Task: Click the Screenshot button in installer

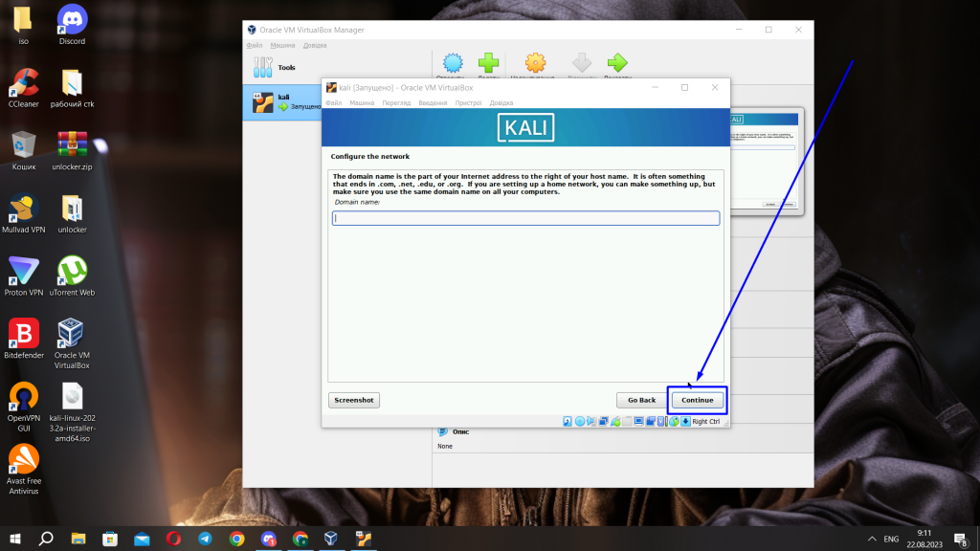Action: [353, 400]
